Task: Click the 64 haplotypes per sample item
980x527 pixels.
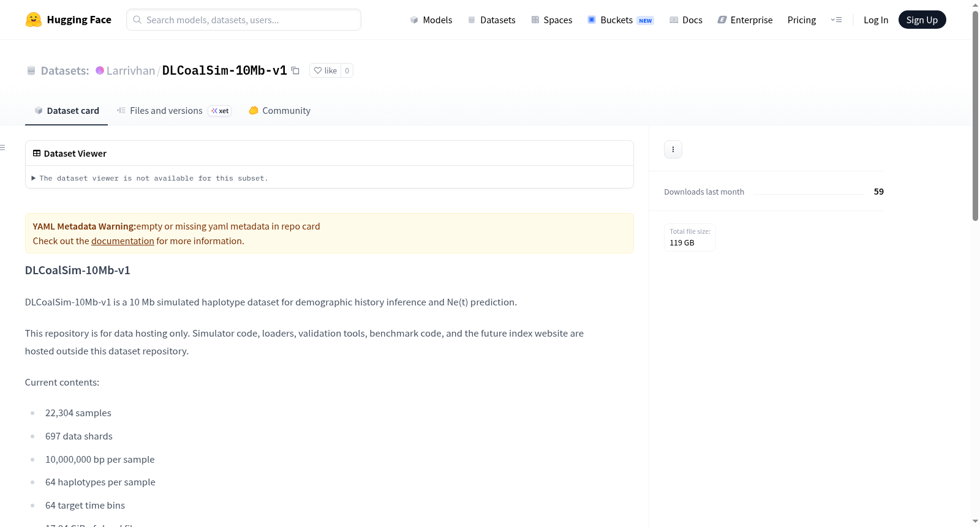Action: pyautogui.click(x=100, y=482)
